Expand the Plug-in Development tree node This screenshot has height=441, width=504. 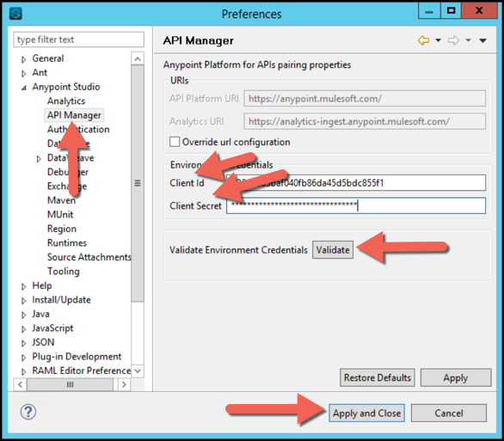[23, 357]
